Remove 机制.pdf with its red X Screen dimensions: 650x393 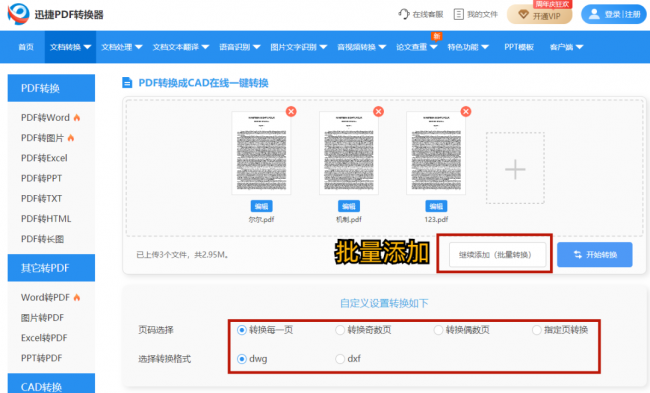point(378,112)
